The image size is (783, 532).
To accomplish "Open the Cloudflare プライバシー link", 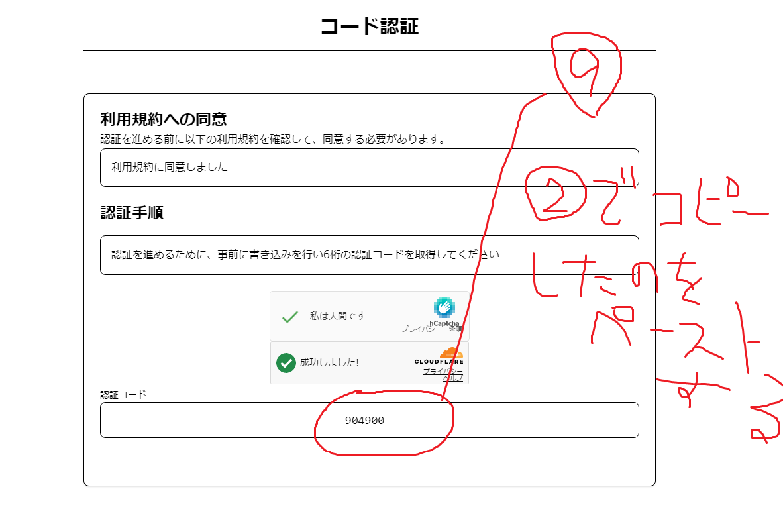I will click(x=443, y=371).
